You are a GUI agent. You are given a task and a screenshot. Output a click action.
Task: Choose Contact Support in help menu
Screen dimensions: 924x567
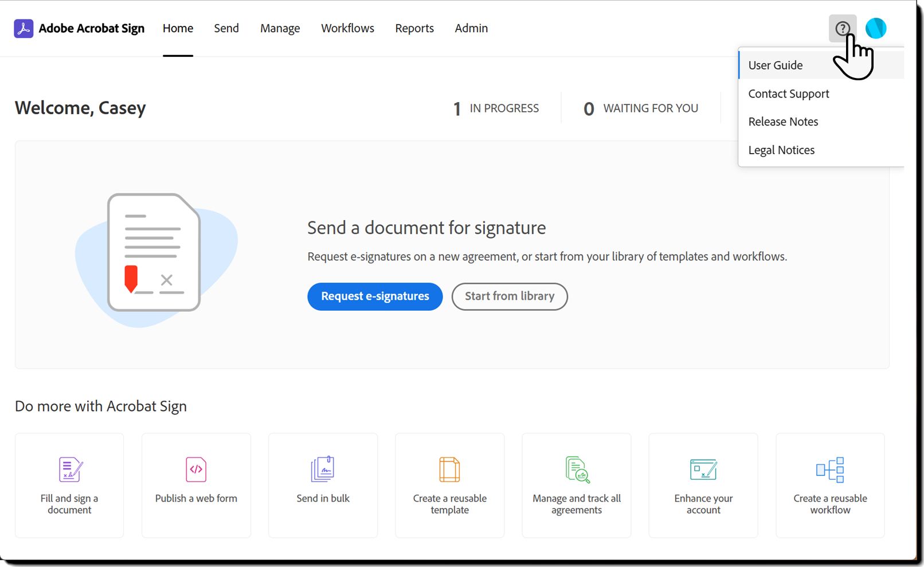821,93
